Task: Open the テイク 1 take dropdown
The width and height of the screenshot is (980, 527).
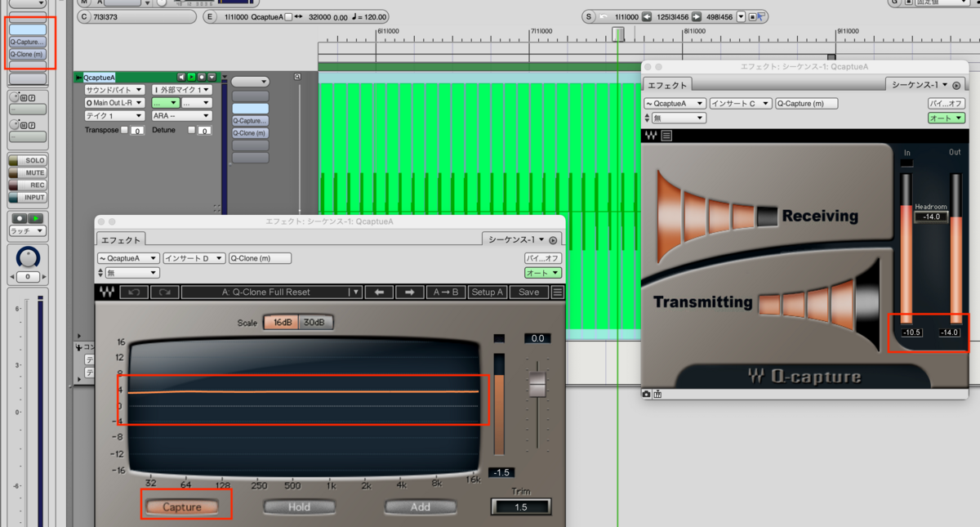Action: (x=114, y=116)
